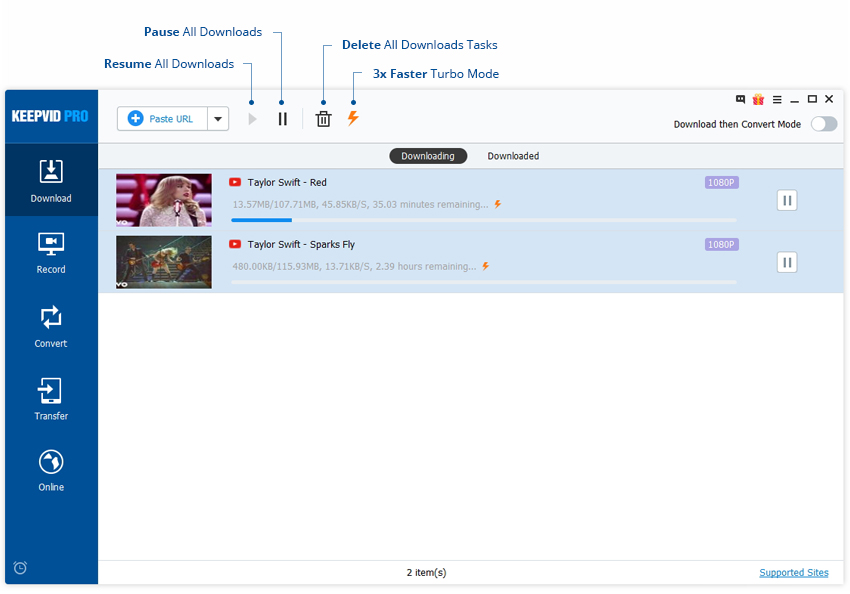Open the feedback chat icon in title bar
850x594 pixels.
coord(740,99)
